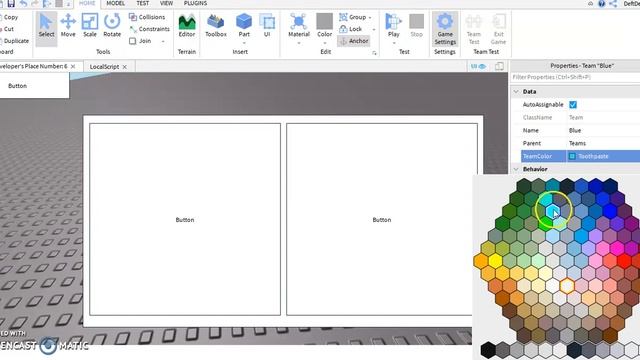Toggle the viewport layout icon beside UI

[499, 66]
